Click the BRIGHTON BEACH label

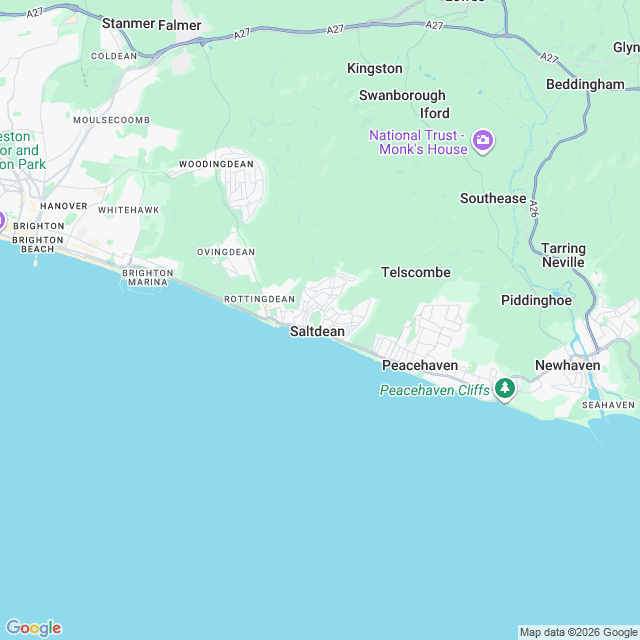click(x=38, y=244)
